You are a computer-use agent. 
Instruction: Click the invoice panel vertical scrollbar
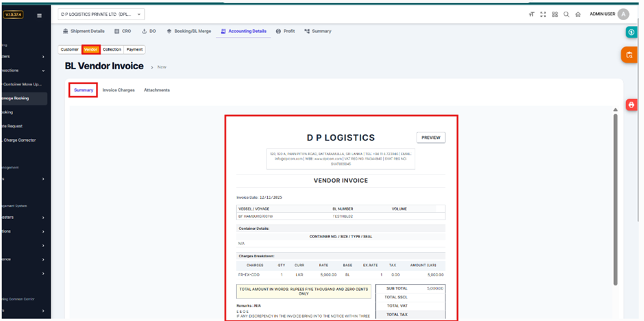(x=615, y=198)
